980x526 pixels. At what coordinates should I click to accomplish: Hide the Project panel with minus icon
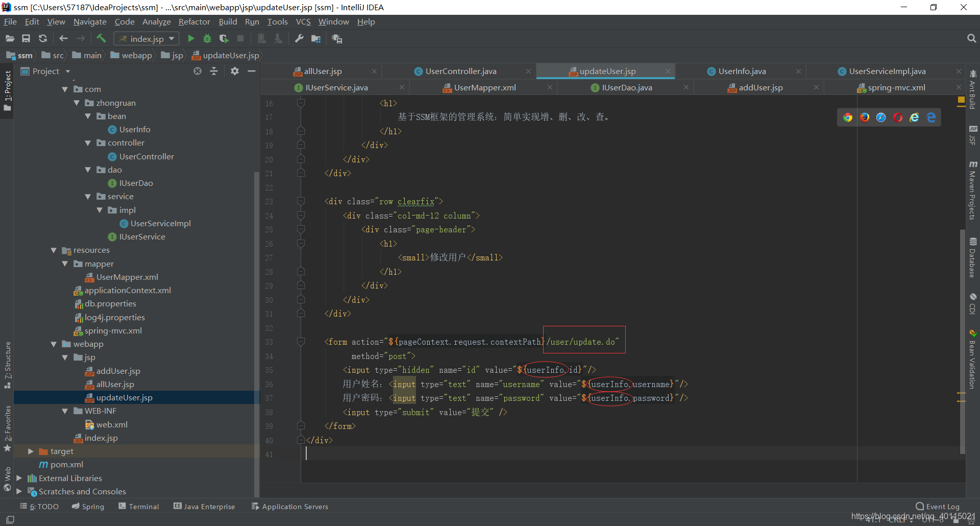252,71
